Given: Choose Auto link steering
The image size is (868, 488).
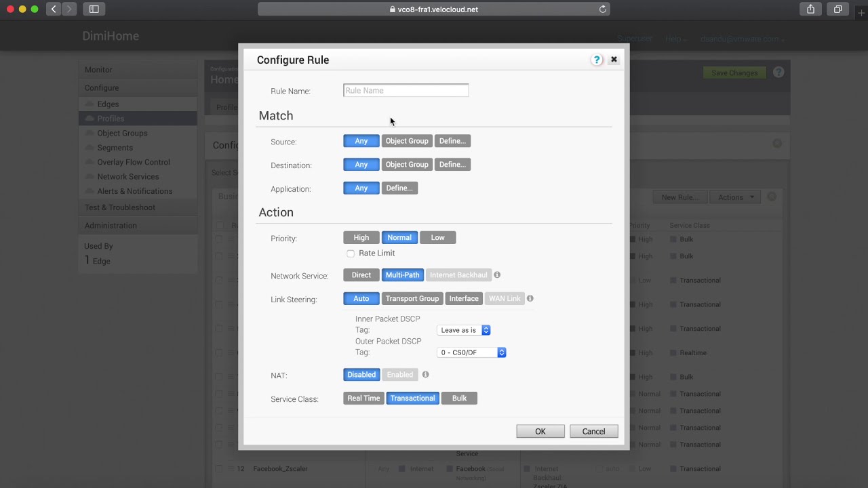Looking at the screenshot, I should pos(361,299).
